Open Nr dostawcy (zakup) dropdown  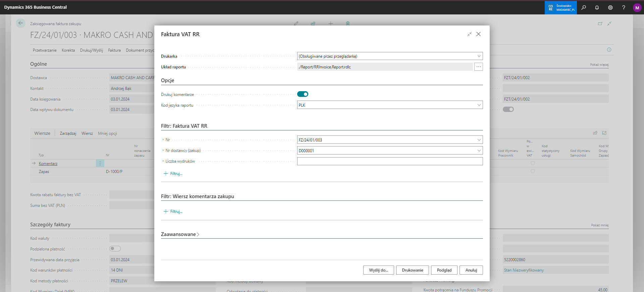pos(479,151)
